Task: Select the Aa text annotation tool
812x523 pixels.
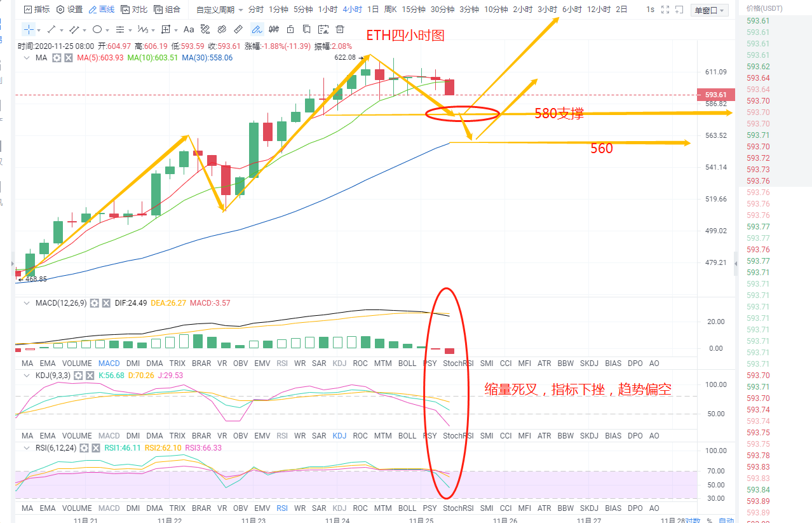Action: [x=189, y=29]
